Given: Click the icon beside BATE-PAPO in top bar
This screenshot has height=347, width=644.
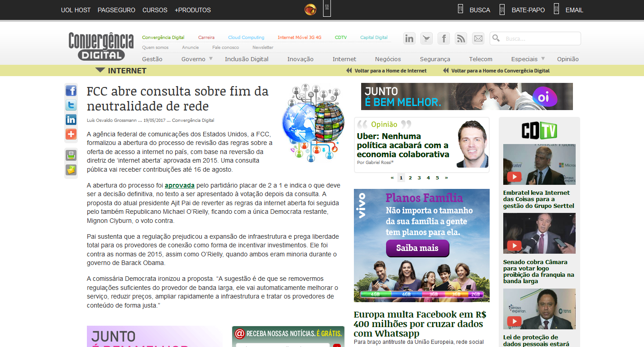Looking at the screenshot, I should pos(502,9).
